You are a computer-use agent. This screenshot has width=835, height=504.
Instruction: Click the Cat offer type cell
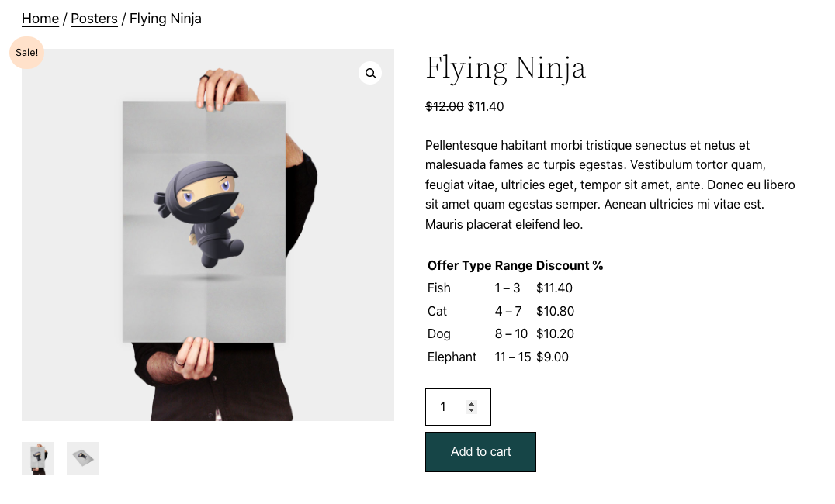click(x=438, y=312)
